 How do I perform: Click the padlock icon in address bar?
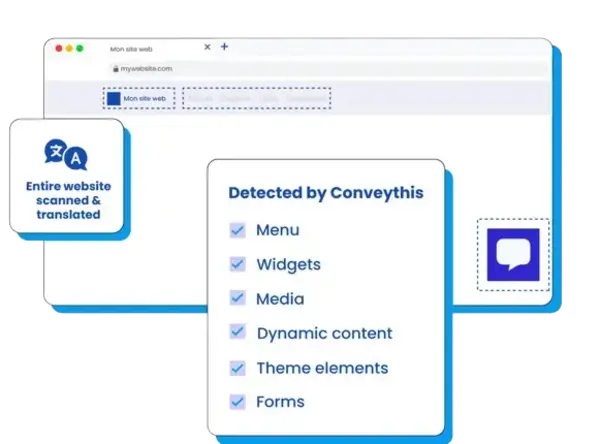(x=114, y=69)
